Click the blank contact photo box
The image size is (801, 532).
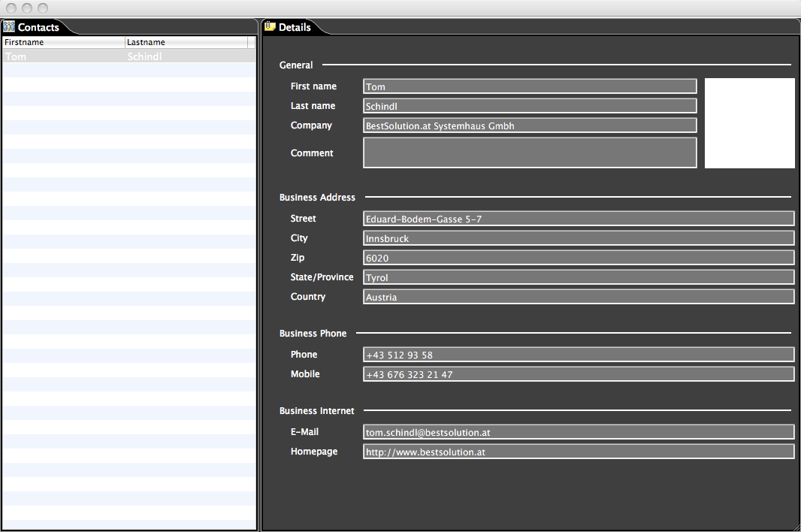click(749, 123)
